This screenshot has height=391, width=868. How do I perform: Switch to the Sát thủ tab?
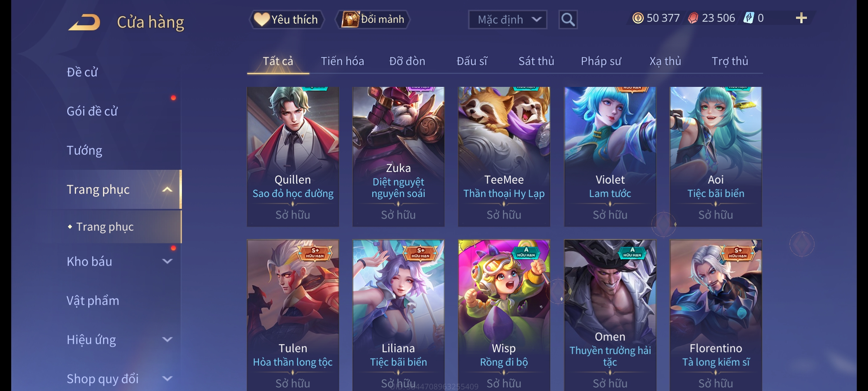(x=536, y=61)
